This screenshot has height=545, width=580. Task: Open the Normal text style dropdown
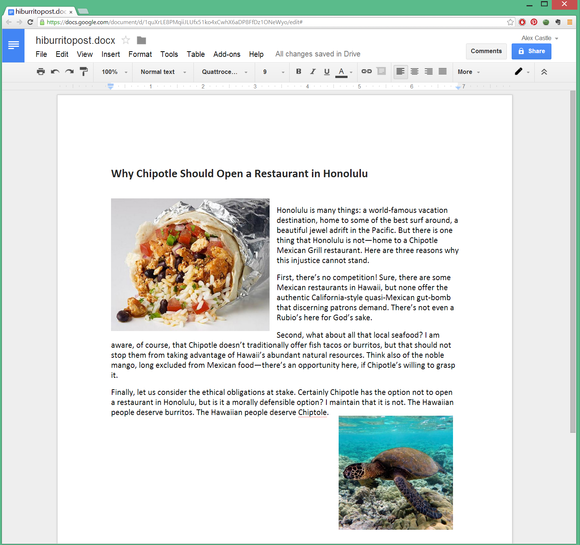(163, 72)
